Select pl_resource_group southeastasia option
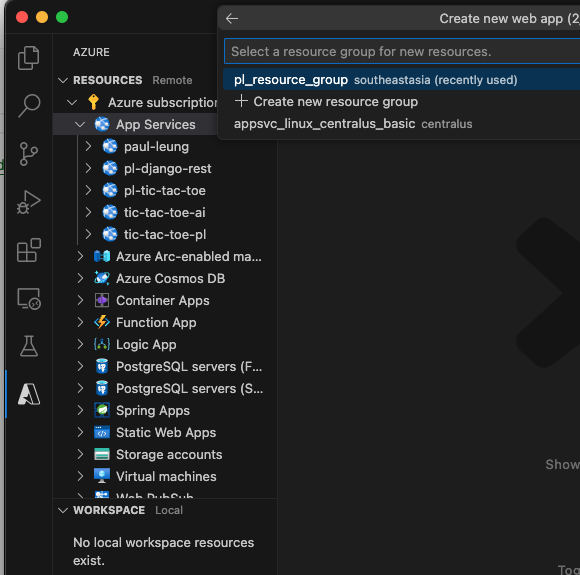This screenshot has height=575, width=580. coord(401,80)
